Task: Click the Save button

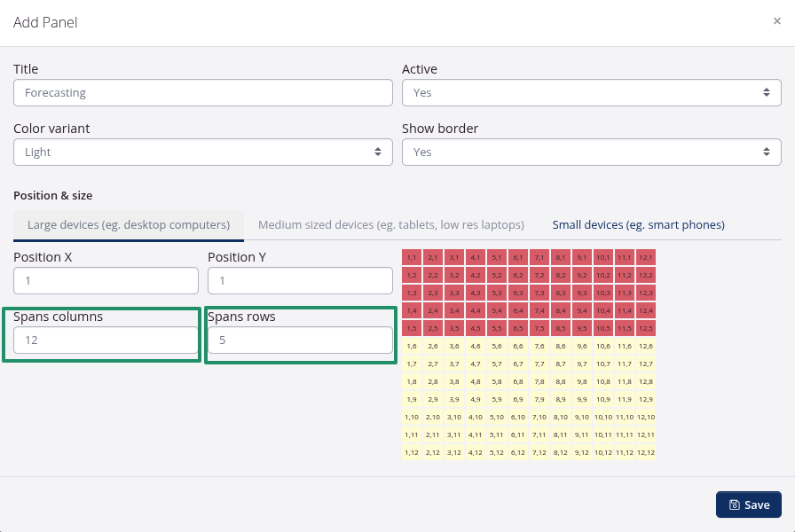Action: [748, 505]
